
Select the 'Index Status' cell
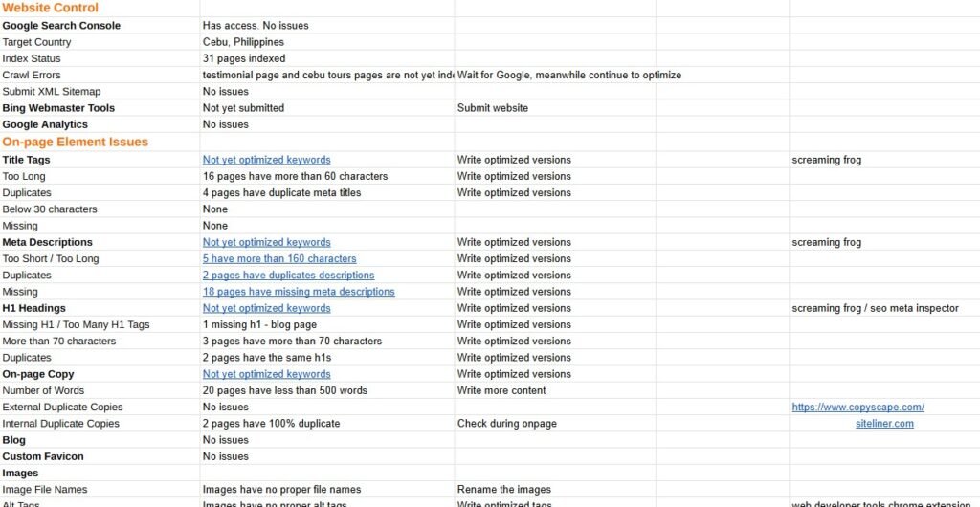(x=100, y=58)
